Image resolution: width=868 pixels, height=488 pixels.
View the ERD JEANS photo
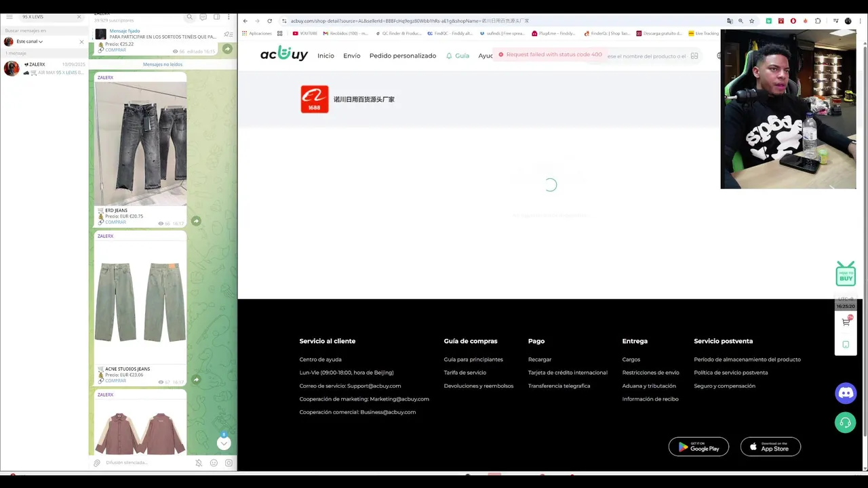point(140,144)
